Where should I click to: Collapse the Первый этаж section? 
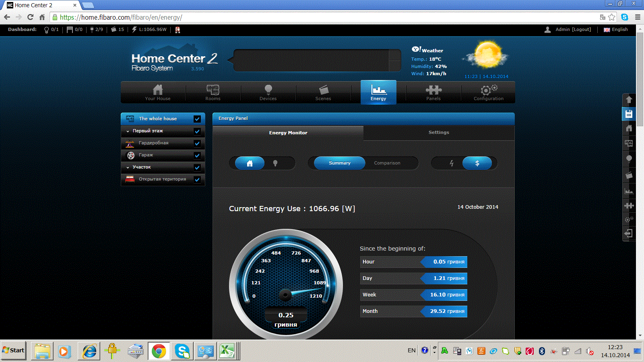pyautogui.click(x=128, y=131)
